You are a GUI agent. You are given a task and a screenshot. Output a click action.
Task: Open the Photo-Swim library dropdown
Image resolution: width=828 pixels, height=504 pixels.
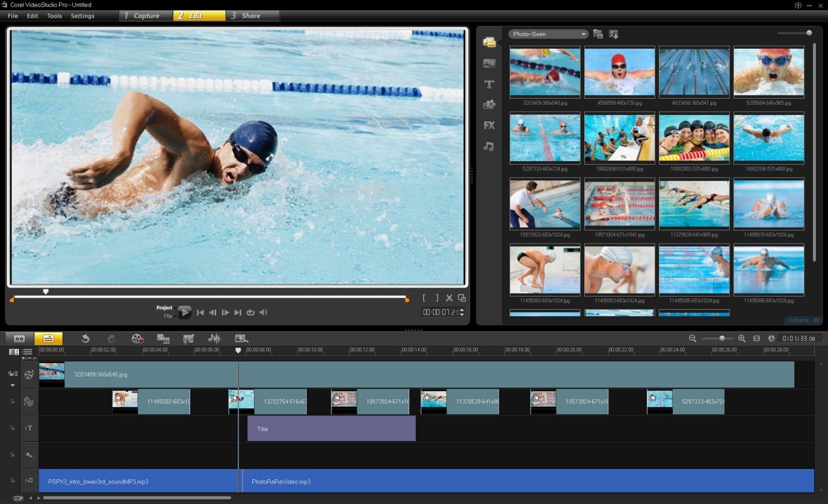pos(548,34)
